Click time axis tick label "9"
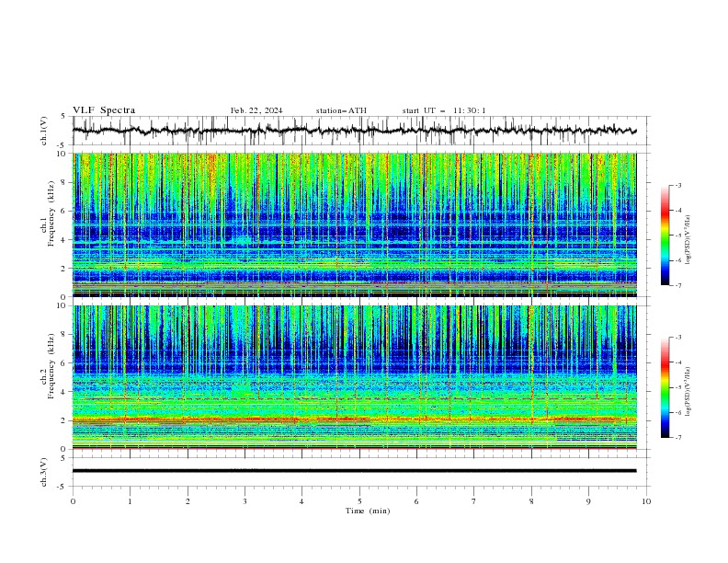The height and width of the screenshot is (563, 728). coord(588,501)
